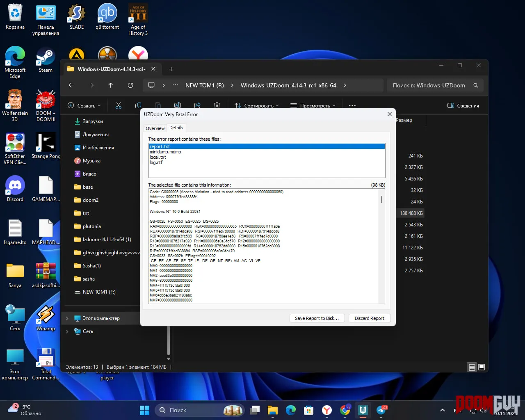Switch to large thumbnails view in status bar
Image resolution: width=525 pixels, height=420 pixels.
click(x=482, y=367)
